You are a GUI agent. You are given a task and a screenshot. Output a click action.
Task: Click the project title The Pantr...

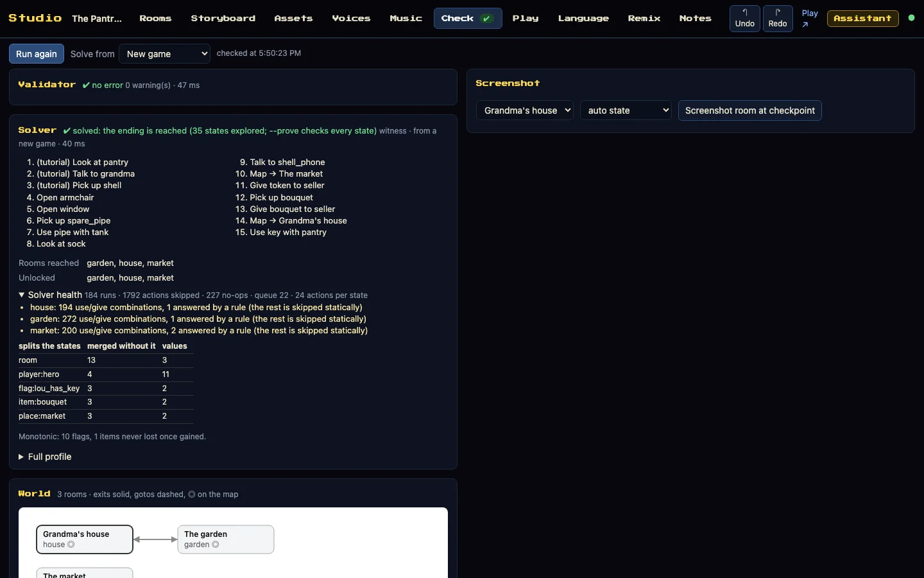[x=97, y=19]
